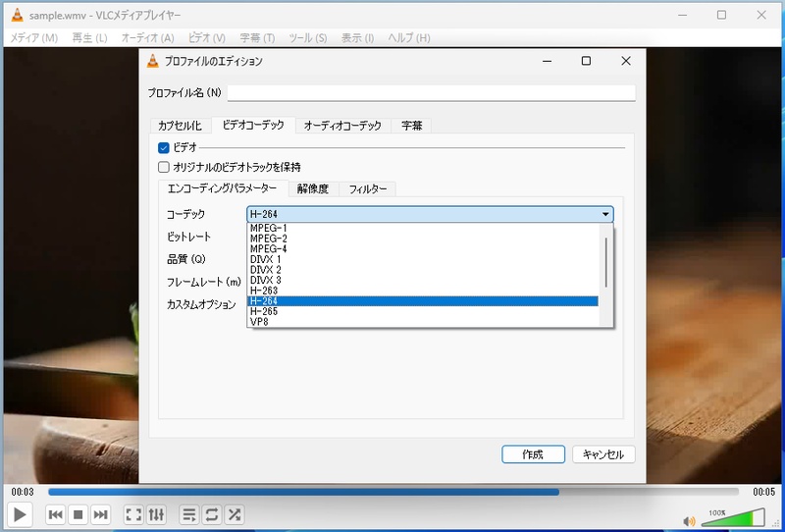This screenshot has width=785, height=532.
Task: Close the profile edition dialog
Action: (626, 61)
